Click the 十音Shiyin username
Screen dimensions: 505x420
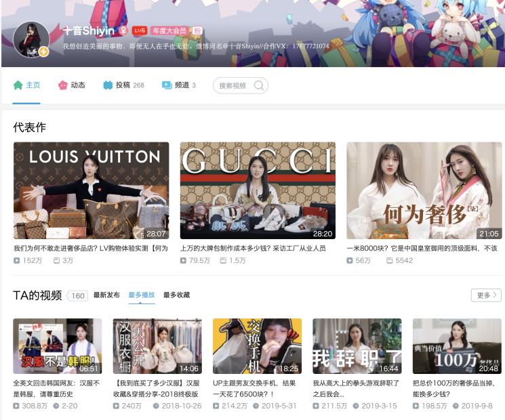pyautogui.click(x=89, y=30)
